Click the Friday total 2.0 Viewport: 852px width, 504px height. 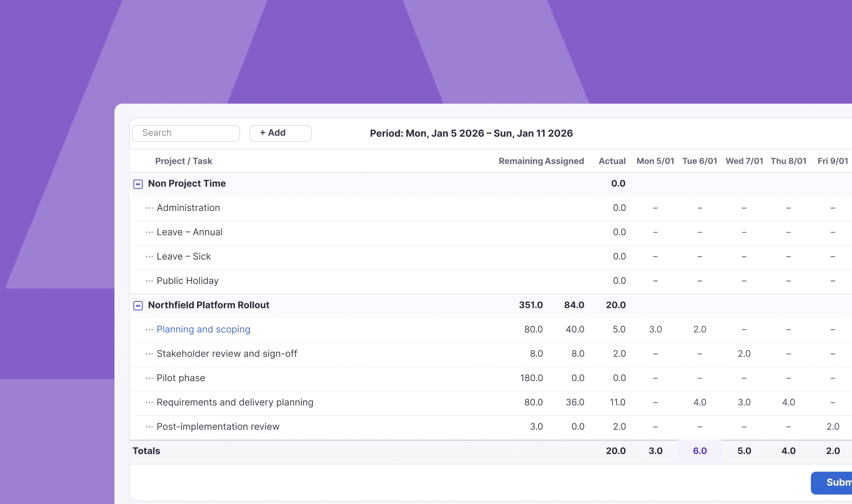pyautogui.click(x=833, y=451)
